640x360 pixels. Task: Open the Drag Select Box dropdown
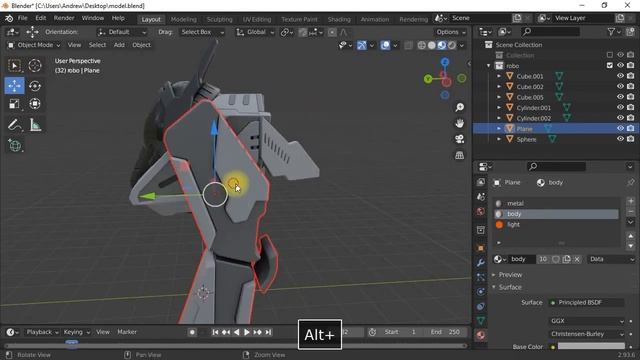tap(202, 32)
